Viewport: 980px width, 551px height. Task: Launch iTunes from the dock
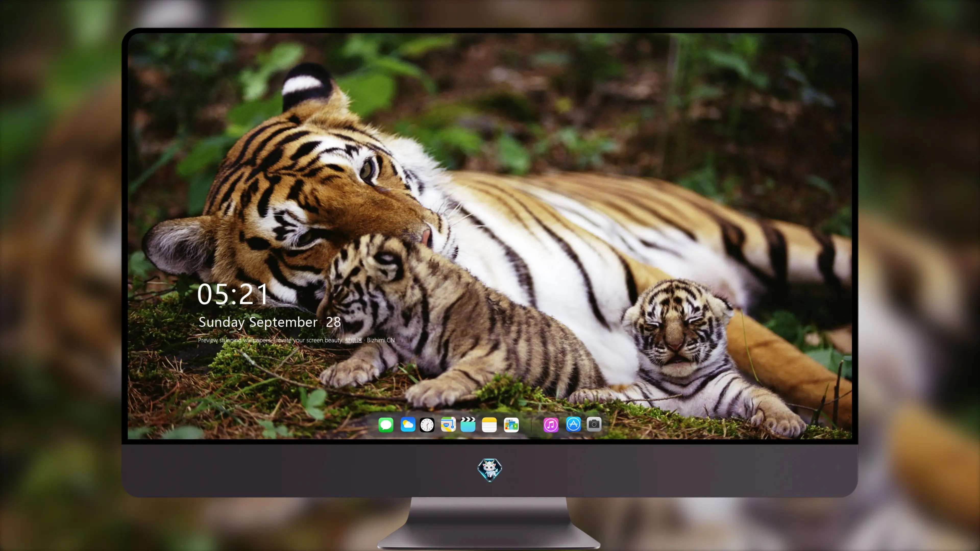551,424
